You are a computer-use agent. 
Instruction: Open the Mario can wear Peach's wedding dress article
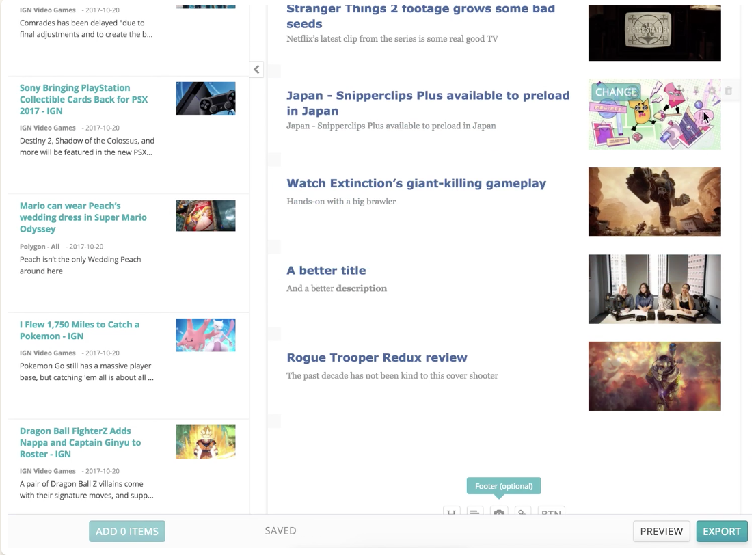(83, 217)
